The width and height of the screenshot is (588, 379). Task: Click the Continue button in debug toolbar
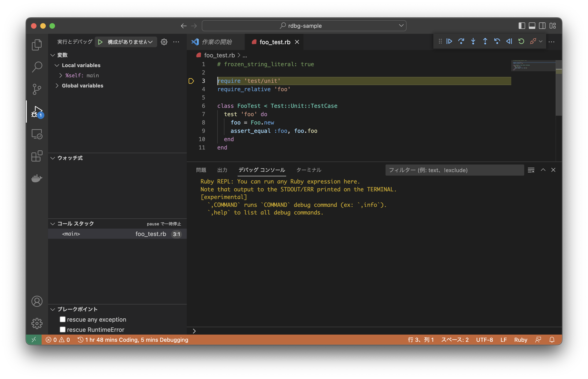pyautogui.click(x=449, y=41)
